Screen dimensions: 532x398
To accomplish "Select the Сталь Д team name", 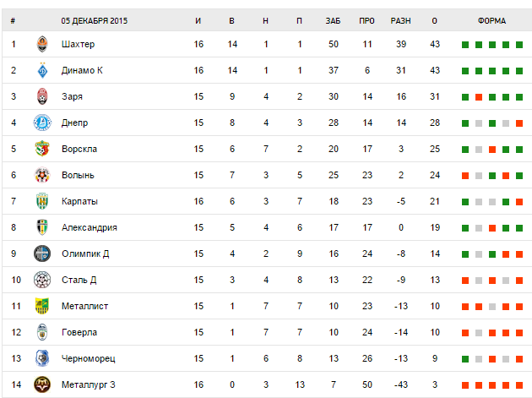I will pos(79,280).
